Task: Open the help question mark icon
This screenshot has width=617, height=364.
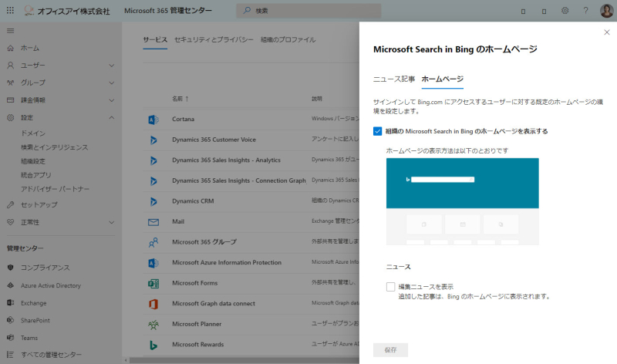Action: [x=585, y=11]
